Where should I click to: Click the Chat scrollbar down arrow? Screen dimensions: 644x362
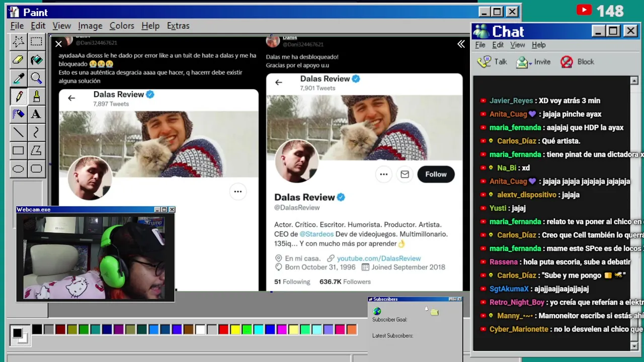(x=634, y=346)
